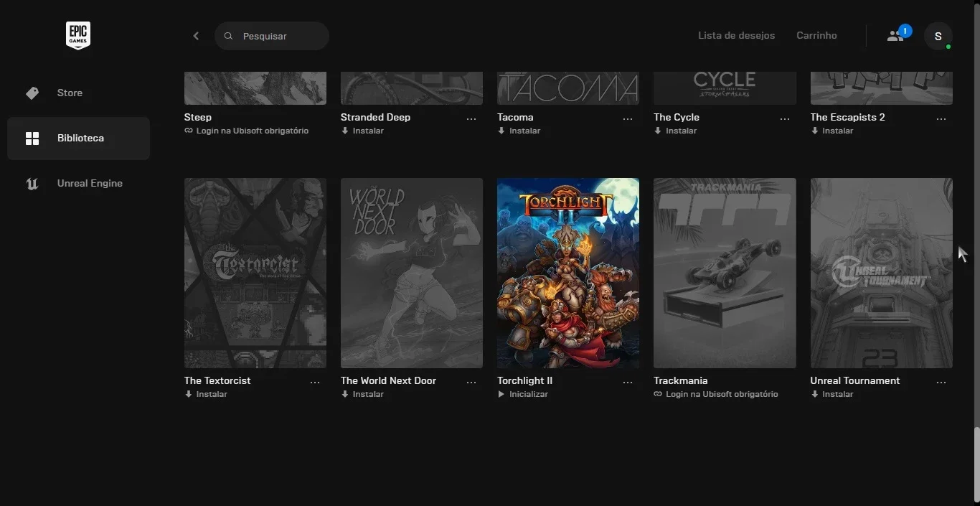Open the Tacoma cover art
The width and height of the screenshot is (980, 506).
[568, 88]
